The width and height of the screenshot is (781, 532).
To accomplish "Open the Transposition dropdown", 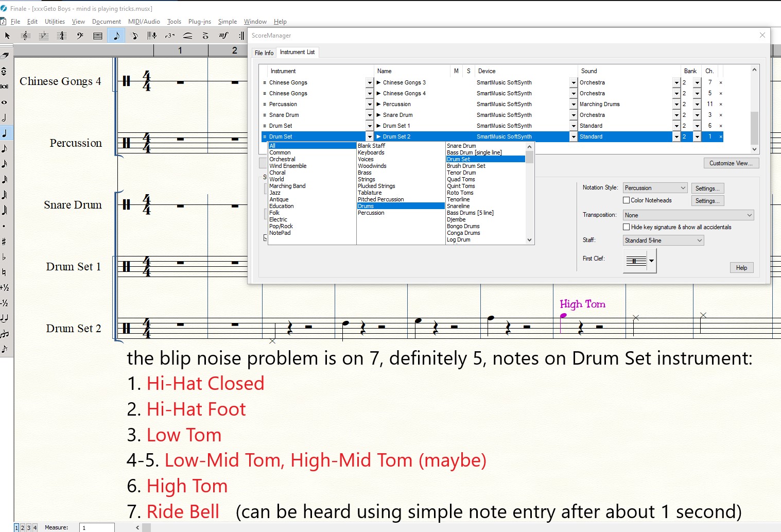I will coord(688,215).
